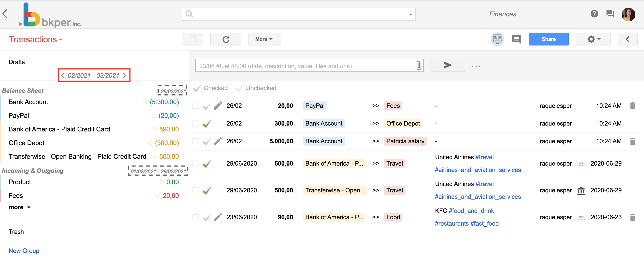This screenshot has width=644, height=262.
Task: Open the More dropdown in the toolbar
Action: [x=264, y=39]
